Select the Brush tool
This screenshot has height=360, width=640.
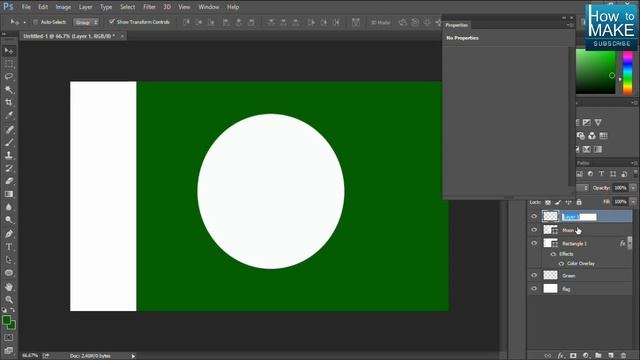pos(9,142)
